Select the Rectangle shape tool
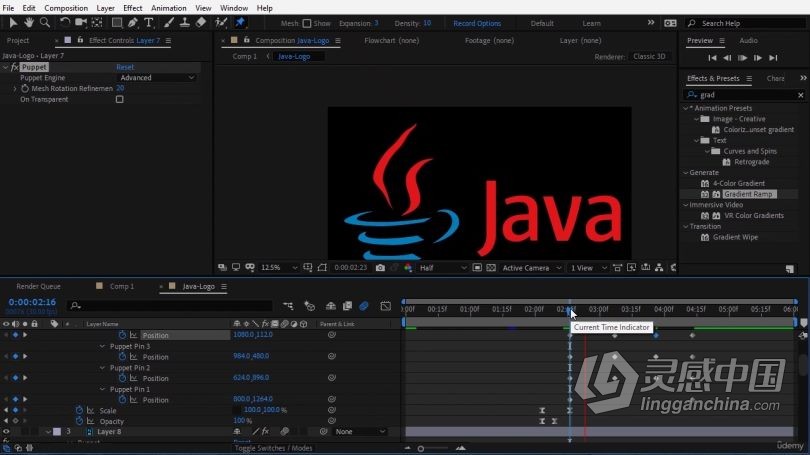 (x=117, y=23)
